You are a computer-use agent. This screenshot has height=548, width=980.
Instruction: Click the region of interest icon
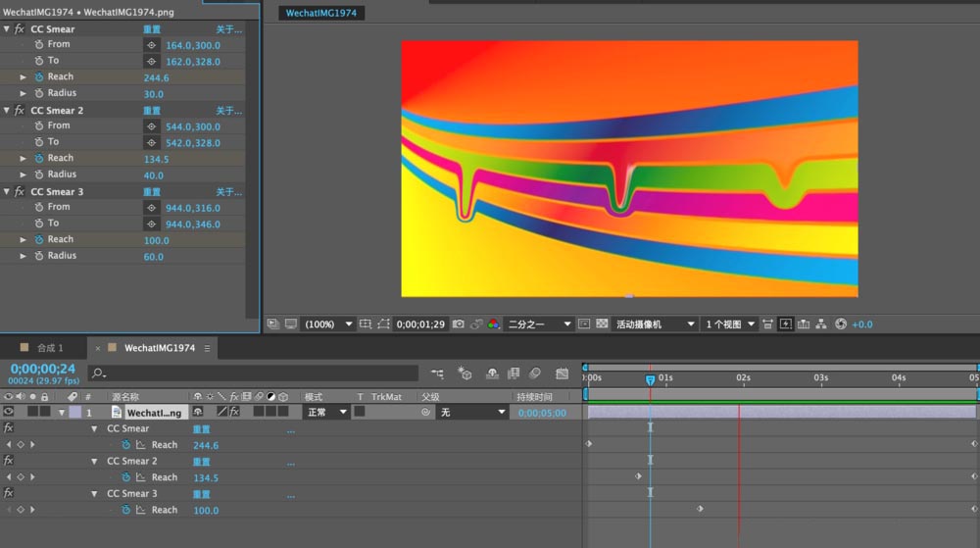382,324
